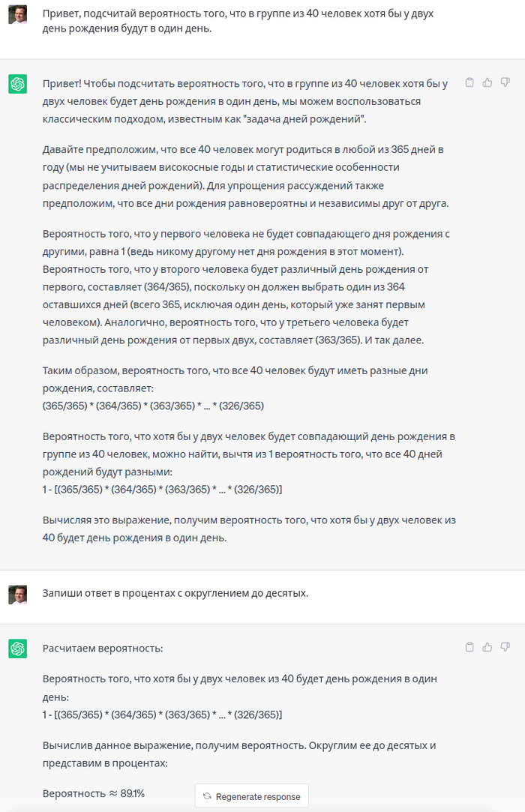Click paragraph beginning 'Вычисляя это выражение'
525x812 pixels.
click(x=249, y=529)
